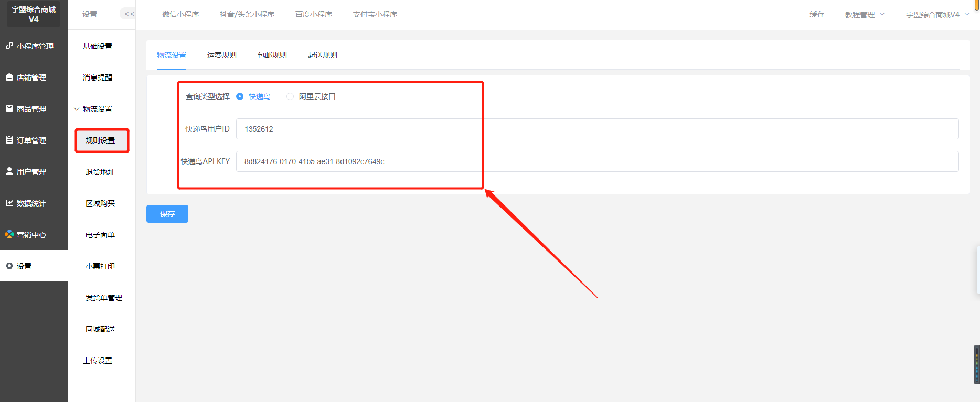This screenshot has width=980, height=402.
Task: Switch to the 起送规则 tab
Action: 323,55
